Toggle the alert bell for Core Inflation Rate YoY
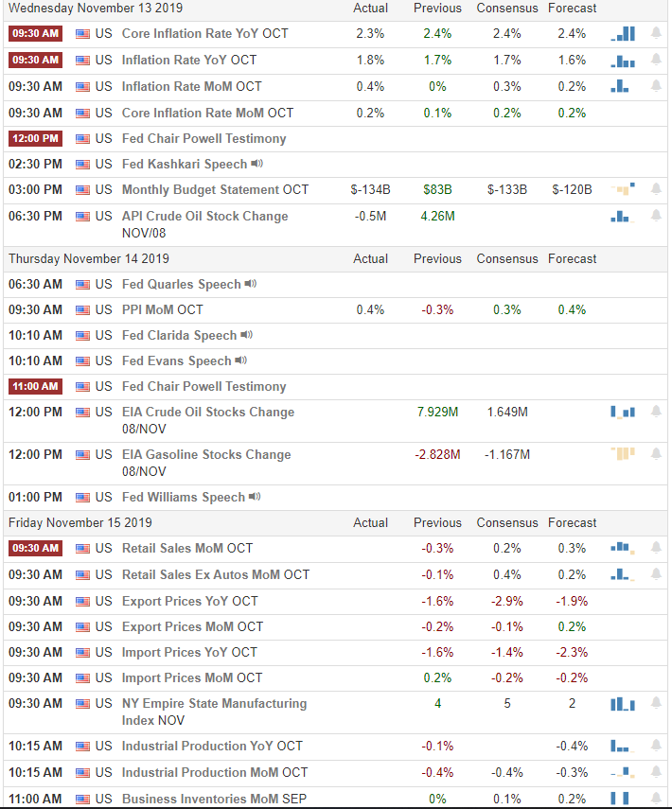 [x=655, y=33]
